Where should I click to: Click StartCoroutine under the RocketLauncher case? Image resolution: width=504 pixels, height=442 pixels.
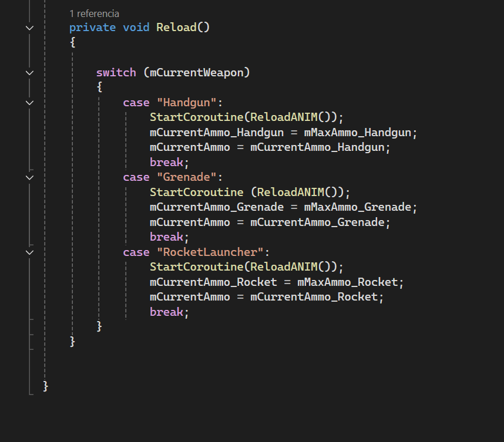tap(197, 267)
